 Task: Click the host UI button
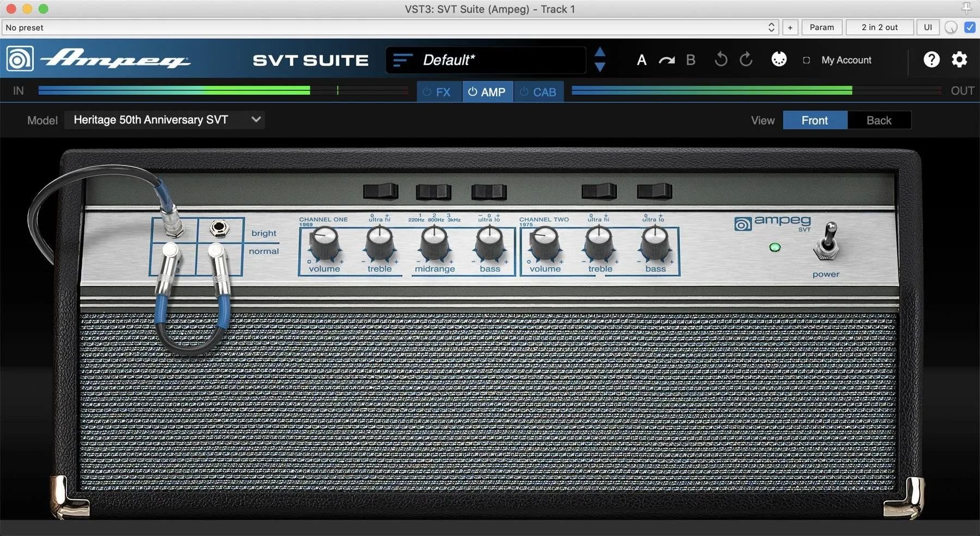928,27
